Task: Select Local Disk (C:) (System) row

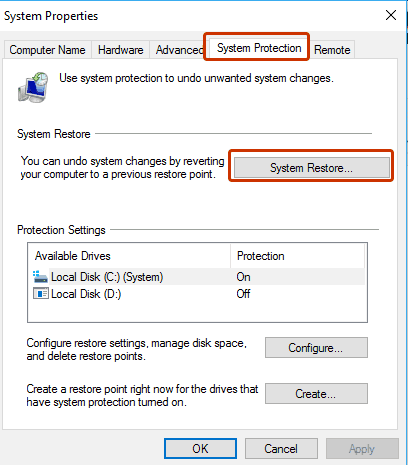Action: tap(198, 277)
